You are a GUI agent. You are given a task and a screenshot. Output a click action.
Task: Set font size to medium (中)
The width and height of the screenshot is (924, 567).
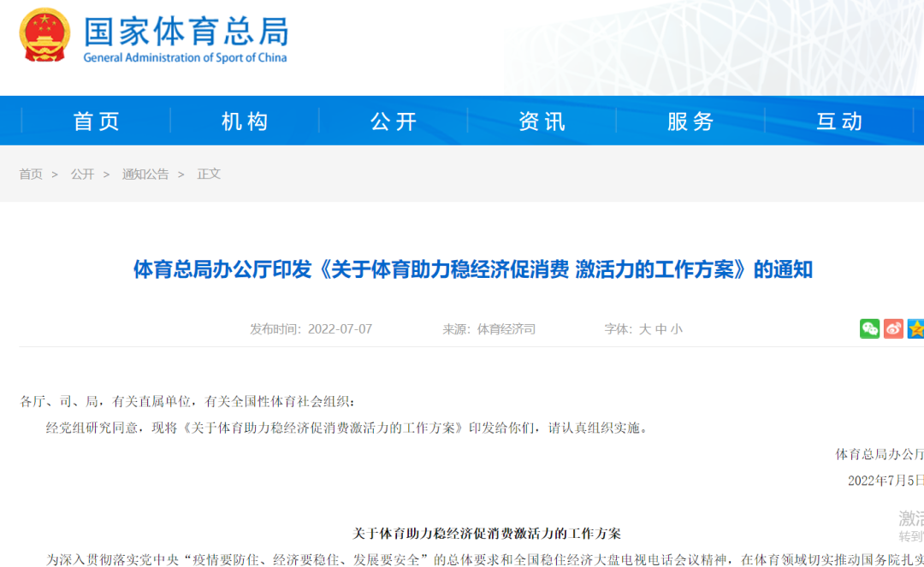pos(661,329)
